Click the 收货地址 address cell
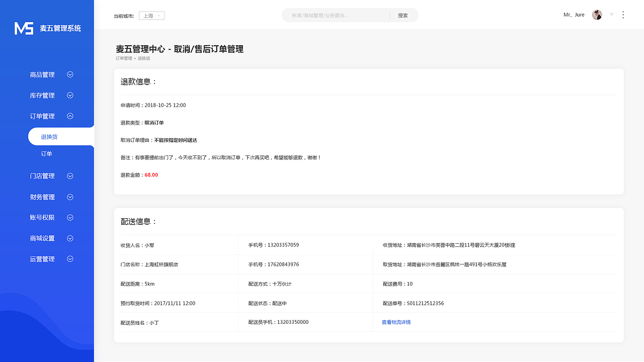The width and height of the screenshot is (644, 362). [449, 245]
